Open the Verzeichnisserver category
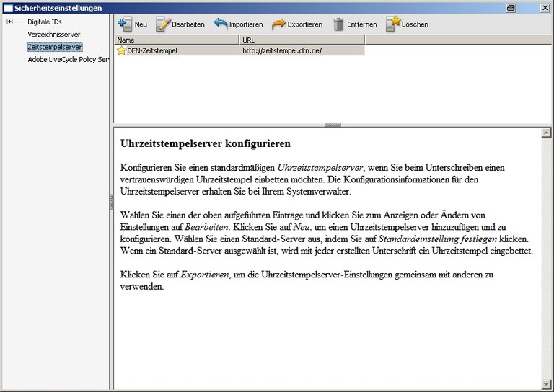This screenshot has height=392, width=554. pyautogui.click(x=54, y=35)
